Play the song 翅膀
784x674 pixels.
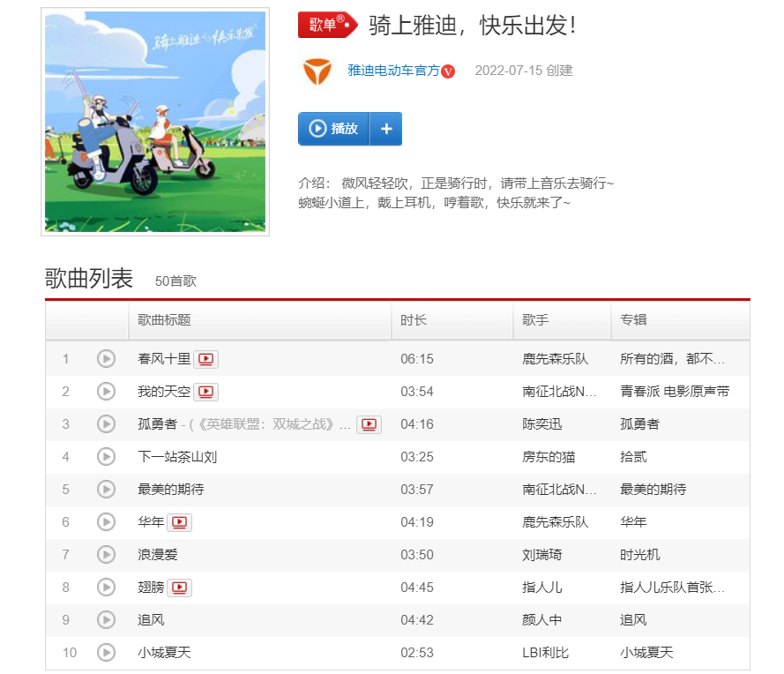click(106, 587)
